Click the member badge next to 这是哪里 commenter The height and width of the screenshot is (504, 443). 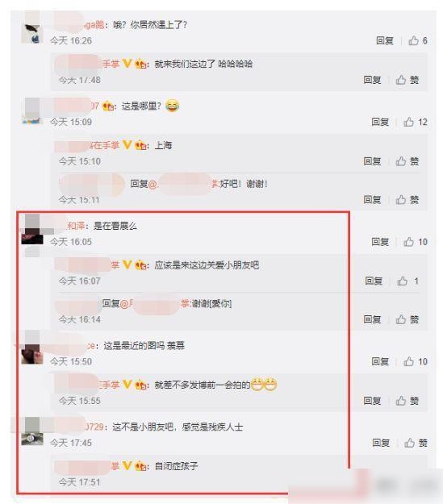[108, 106]
